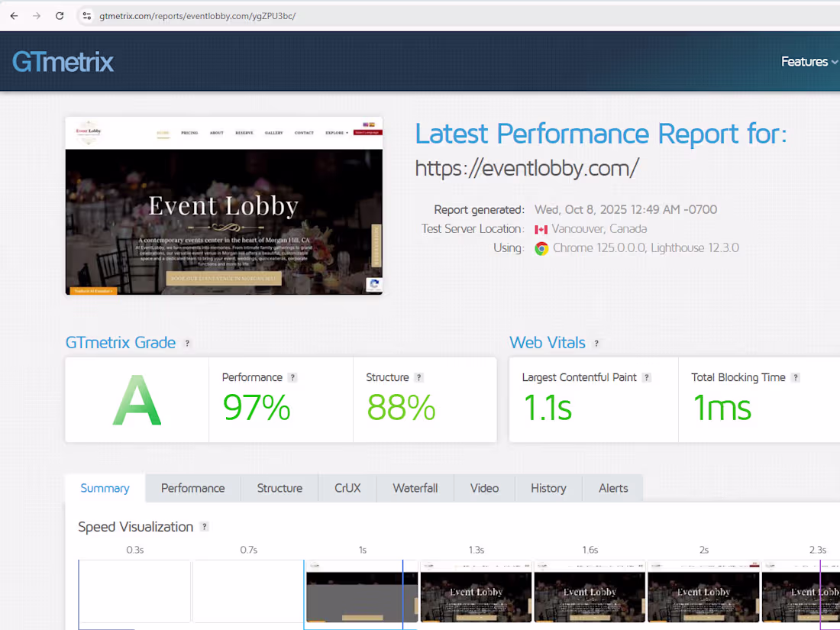The image size is (840, 630).
Task: Click the Event Lobby site screenshot
Action: tap(224, 205)
